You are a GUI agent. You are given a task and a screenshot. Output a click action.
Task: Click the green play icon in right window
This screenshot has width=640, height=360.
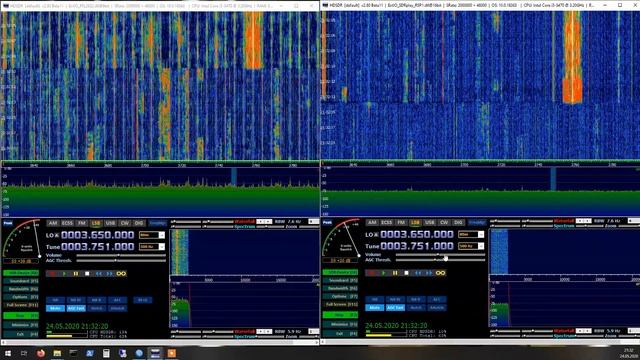coord(383,273)
